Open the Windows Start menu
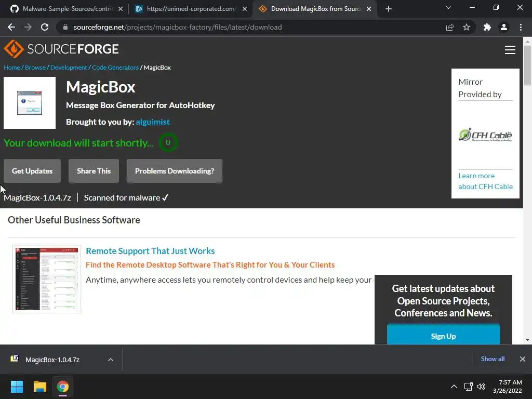Screen dimensions: 532x399 click(17, 387)
